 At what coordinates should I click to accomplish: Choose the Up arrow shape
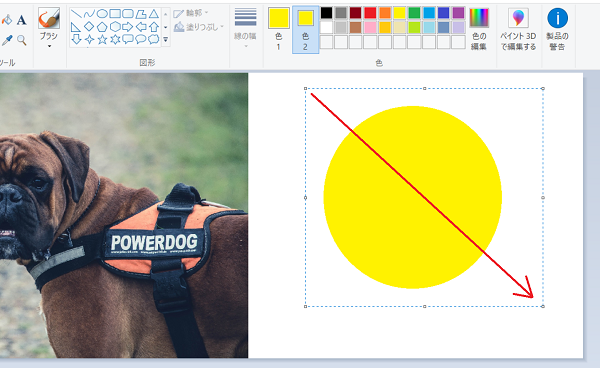pos(154,27)
